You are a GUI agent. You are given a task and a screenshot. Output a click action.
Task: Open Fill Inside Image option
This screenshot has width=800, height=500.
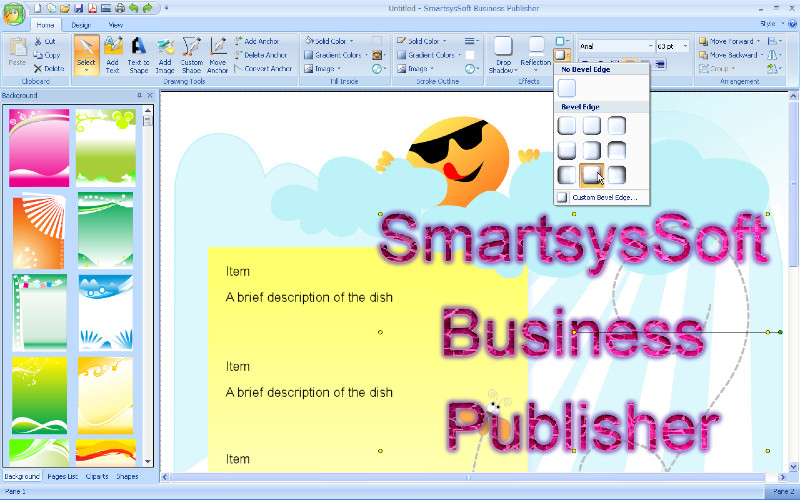(323, 68)
